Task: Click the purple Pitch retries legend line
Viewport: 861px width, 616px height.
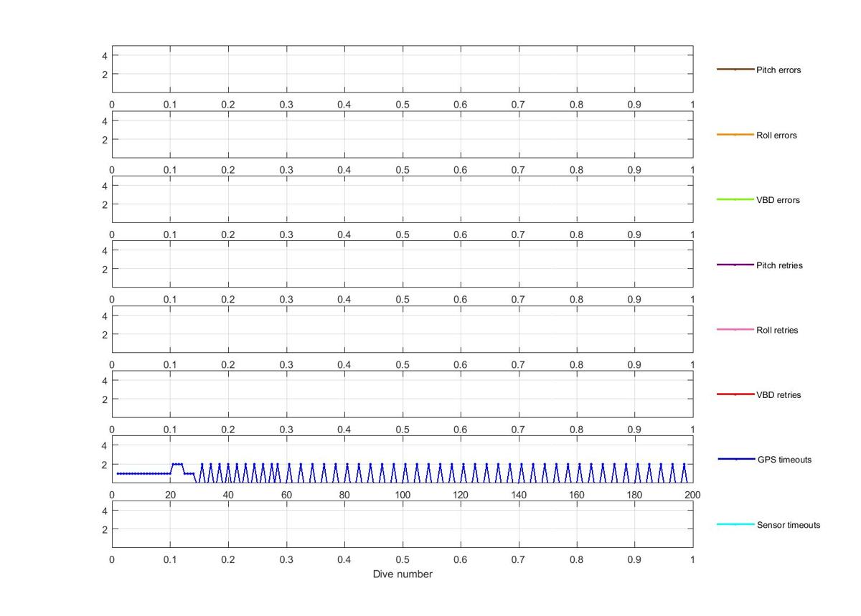Action: click(x=735, y=265)
